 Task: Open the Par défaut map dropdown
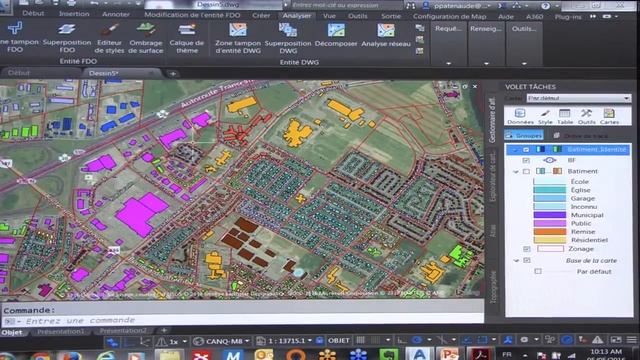578,98
